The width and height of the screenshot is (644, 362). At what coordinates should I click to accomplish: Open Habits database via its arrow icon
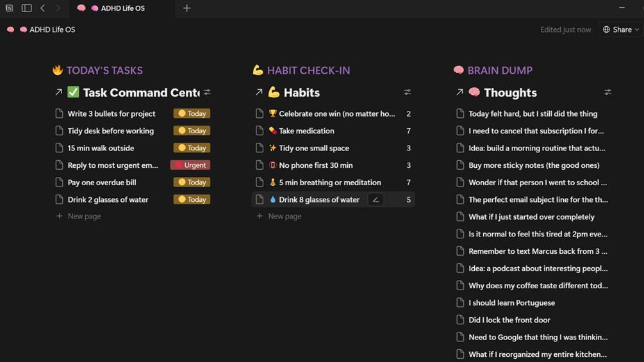pos(259,92)
